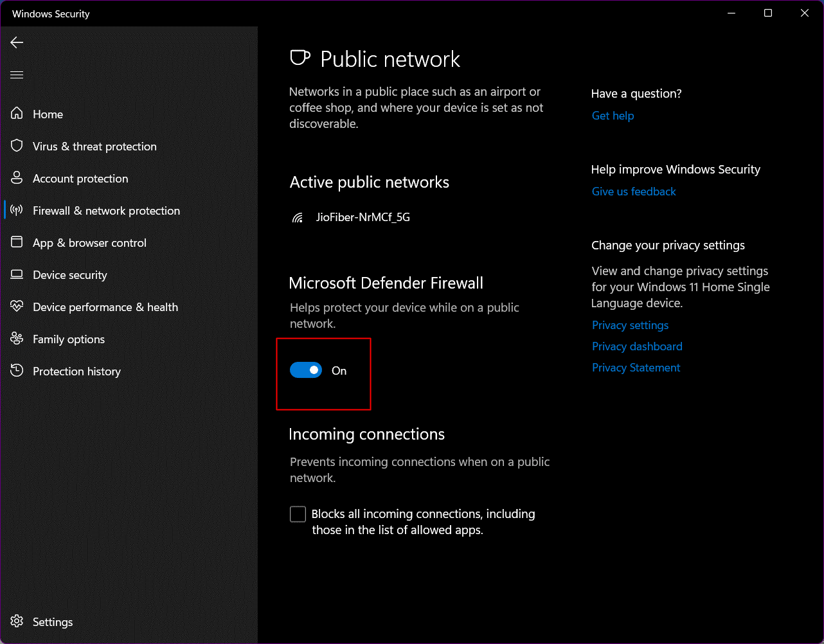The width and height of the screenshot is (824, 644).
Task: Click the Virus & threat protection shield icon
Action: 17,146
